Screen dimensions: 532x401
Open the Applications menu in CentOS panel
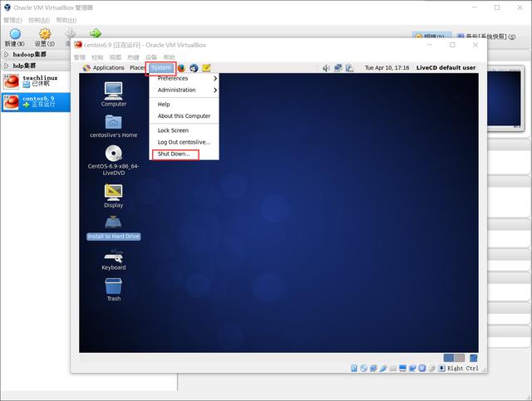point(109,68)
